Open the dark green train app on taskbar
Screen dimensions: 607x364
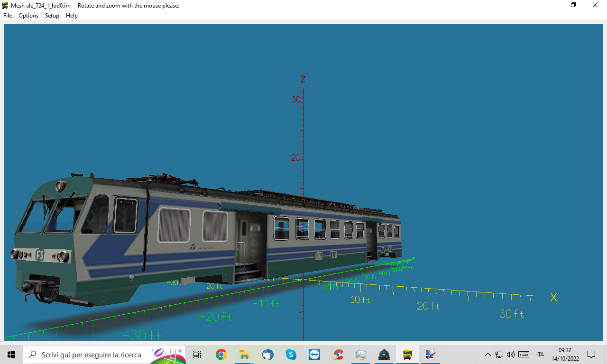coord(384,355)
